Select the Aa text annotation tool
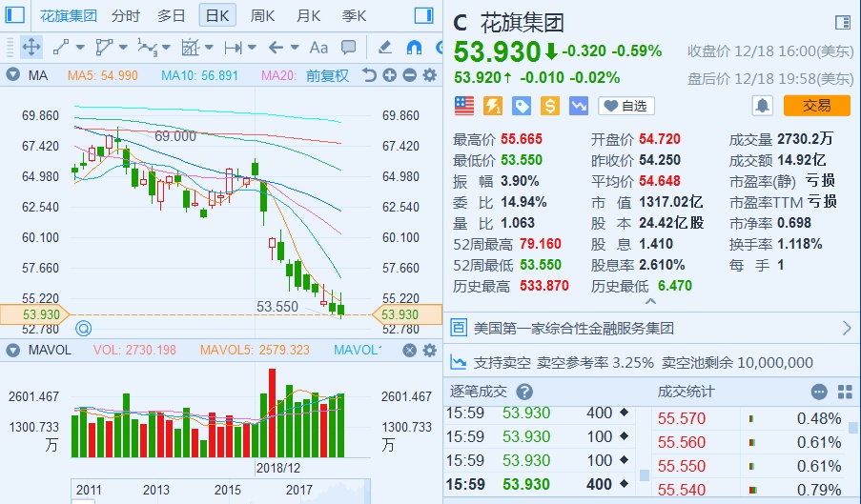 tap(318, 48)
